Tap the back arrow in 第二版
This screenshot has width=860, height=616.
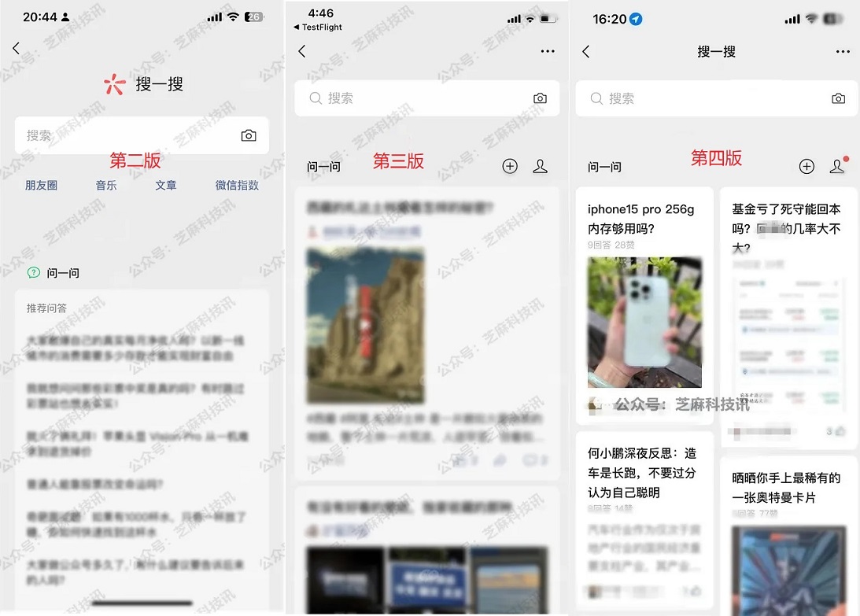point(16,48)
